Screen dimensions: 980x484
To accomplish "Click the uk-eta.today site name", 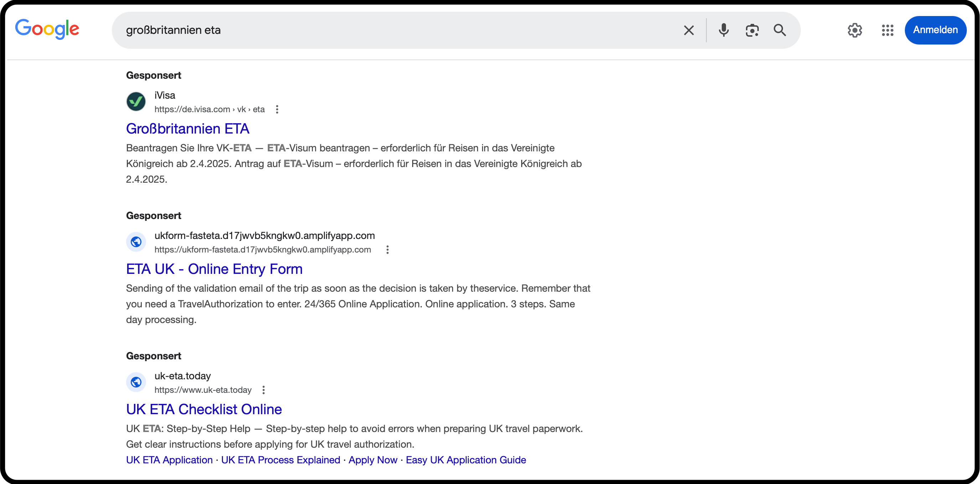I will 182,376.
